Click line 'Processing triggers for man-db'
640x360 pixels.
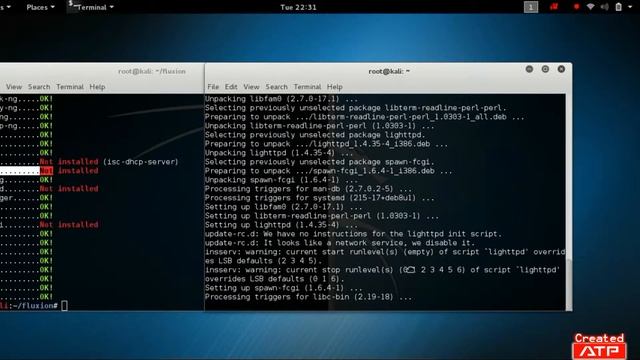tap(308, 189)
